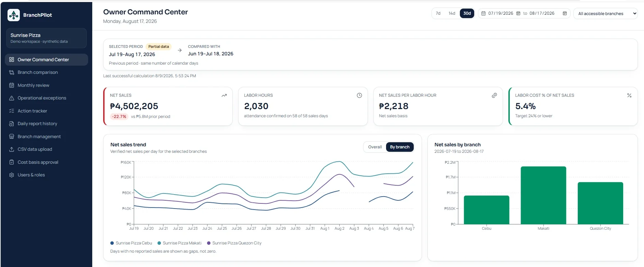Screen dimensions: 644x267
Task: Click the CSV data upload icon
Action: click(x=12, y=149)
